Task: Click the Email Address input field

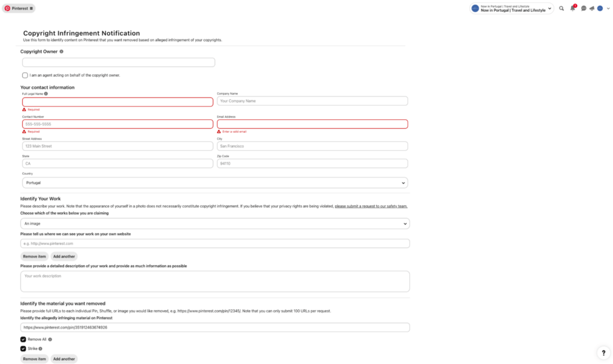Action: (311, 124)
